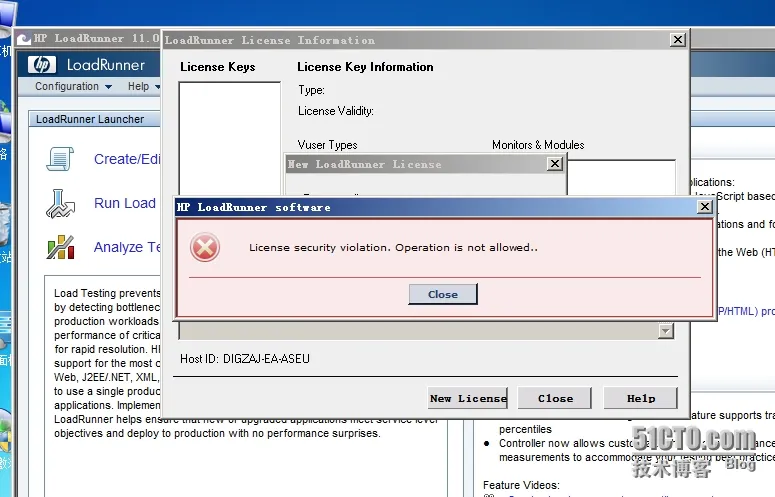Viewport: 775px width, 497px height.
Task: Click the red error icon in dialog
Action: coord(205,247)
